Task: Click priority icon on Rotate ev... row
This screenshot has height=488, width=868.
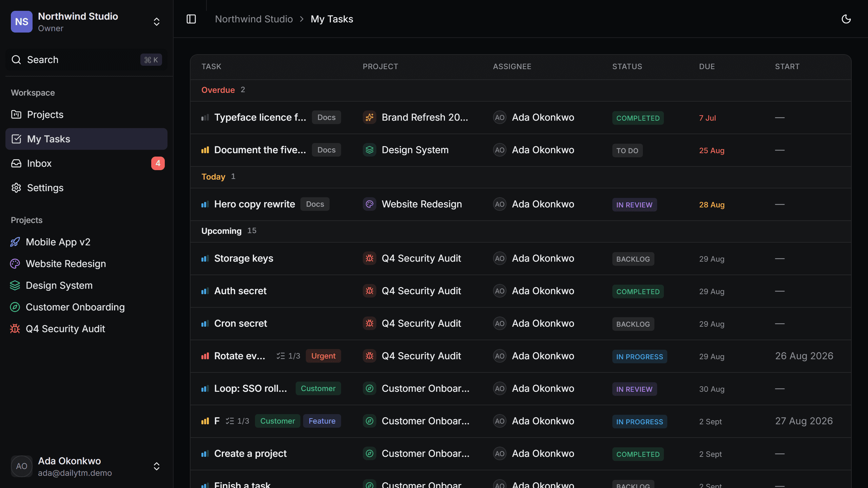Action: (x=205, y=356)
